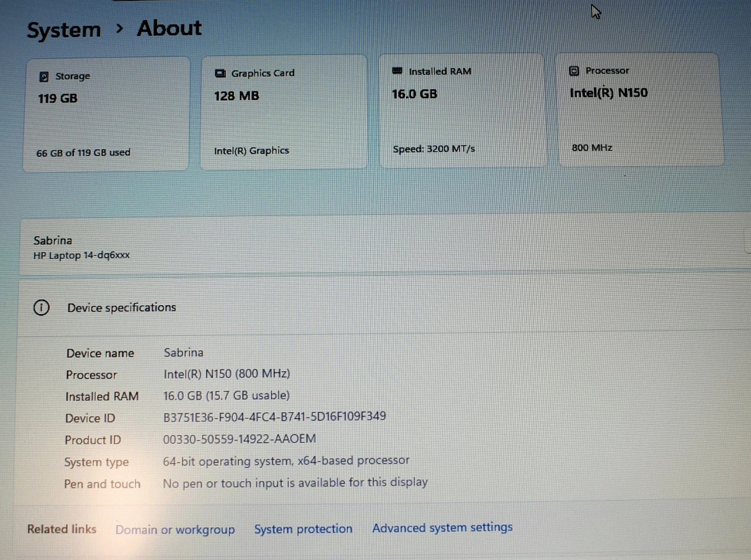The image size is (751, 560).
Task: Open System protection link
Action: coord(303,529)
